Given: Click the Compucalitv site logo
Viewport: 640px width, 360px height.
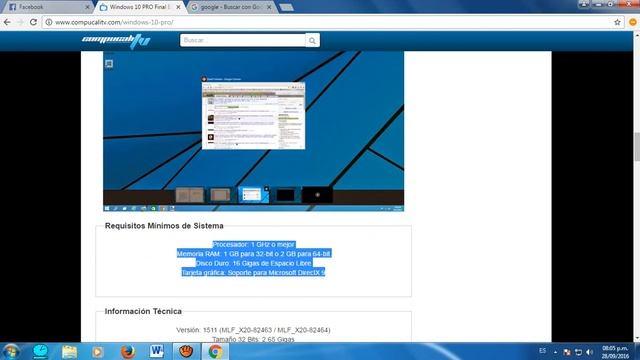Looking at the screenshot, I should tap(116, 41).
